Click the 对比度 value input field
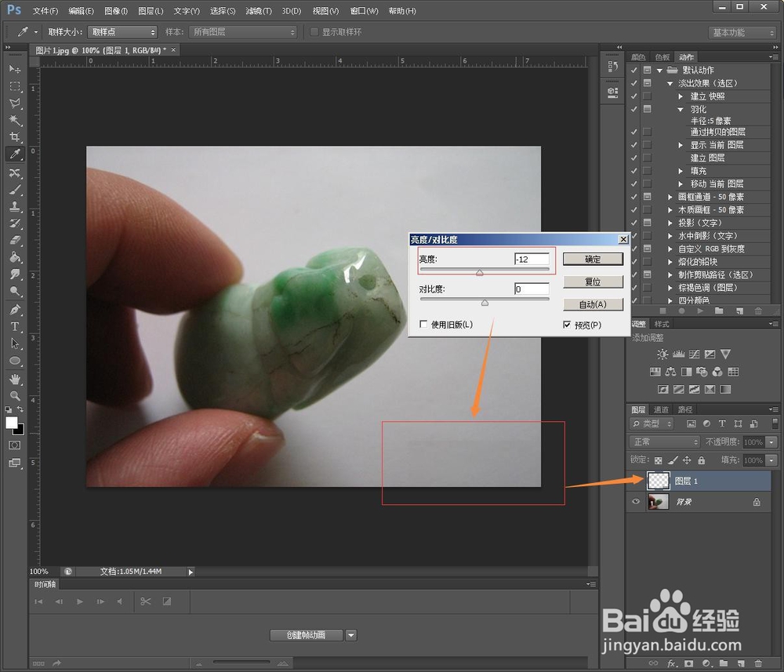 click(532, 289)
